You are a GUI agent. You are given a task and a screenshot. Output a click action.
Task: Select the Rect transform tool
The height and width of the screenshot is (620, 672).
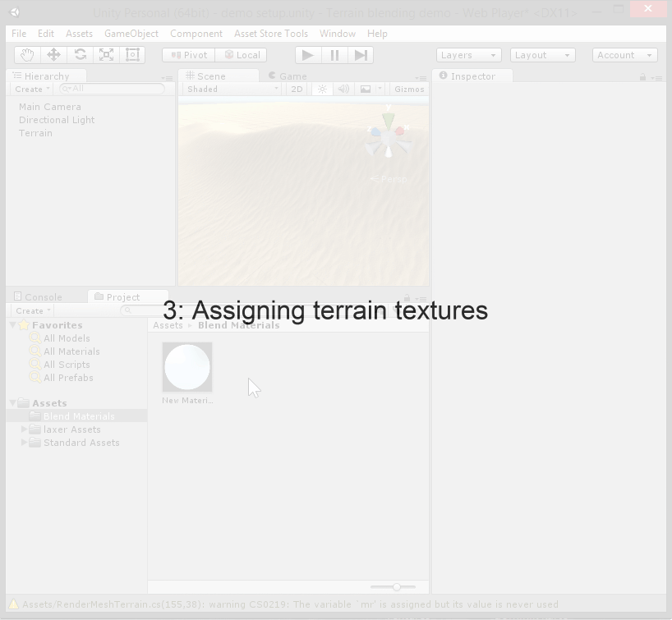[132, 55]
